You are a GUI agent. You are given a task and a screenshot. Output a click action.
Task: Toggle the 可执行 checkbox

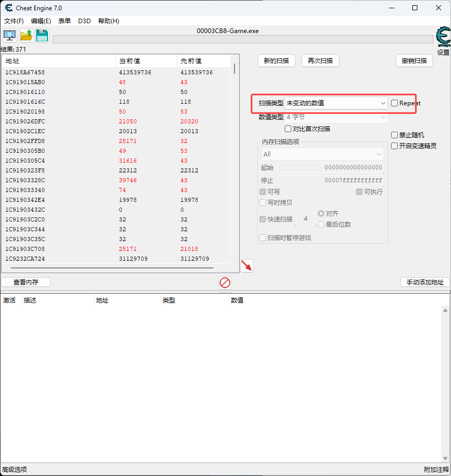tap(359, 192)
